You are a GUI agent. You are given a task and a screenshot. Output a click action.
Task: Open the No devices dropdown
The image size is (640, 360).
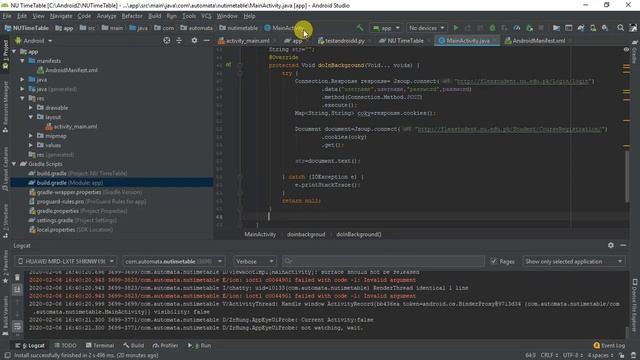[427, 28]
